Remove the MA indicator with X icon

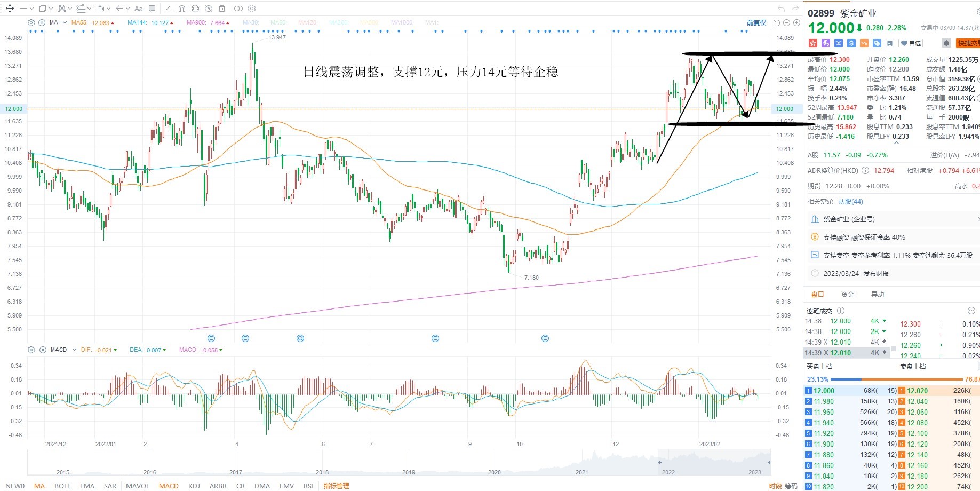(42, 22)
